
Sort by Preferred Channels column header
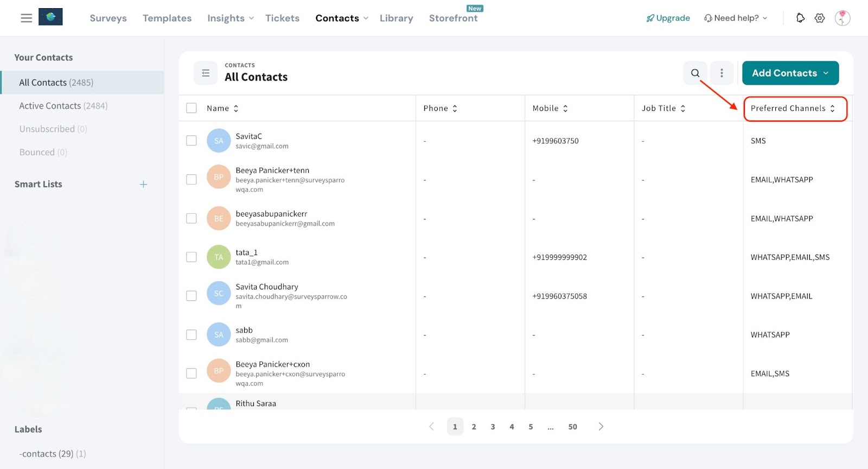point(793,109)
